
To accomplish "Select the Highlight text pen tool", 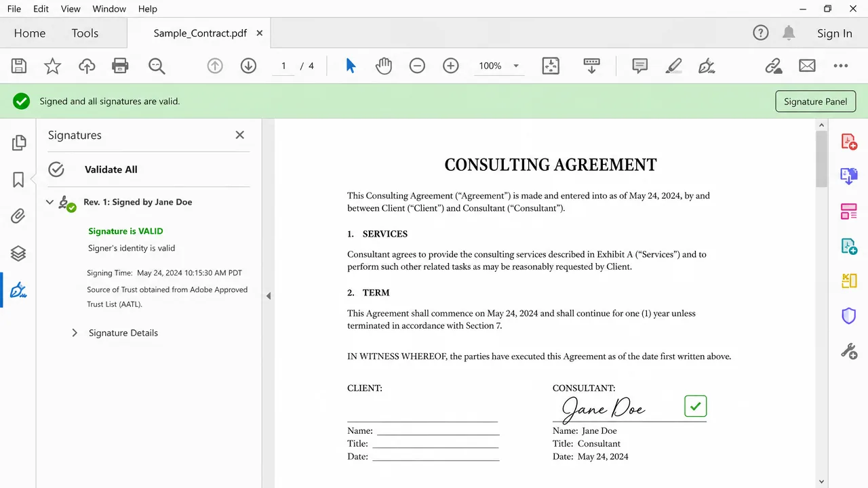I will (x=673, y=66).
